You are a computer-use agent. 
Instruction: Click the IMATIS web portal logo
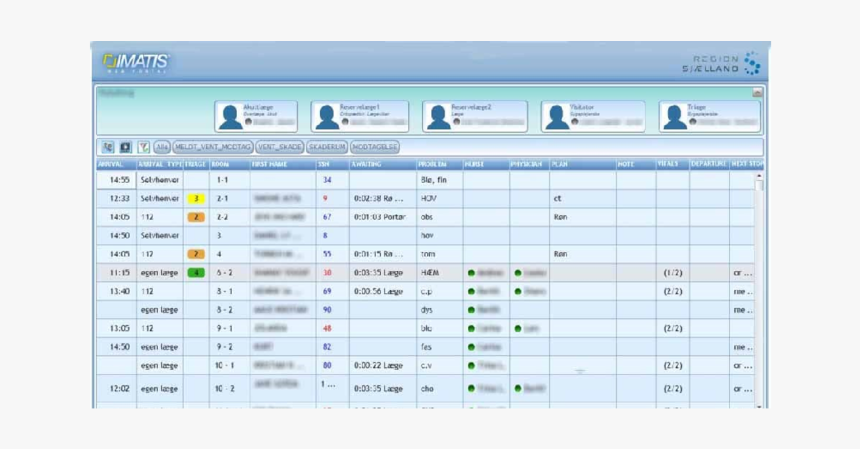[x=136, y=63]
